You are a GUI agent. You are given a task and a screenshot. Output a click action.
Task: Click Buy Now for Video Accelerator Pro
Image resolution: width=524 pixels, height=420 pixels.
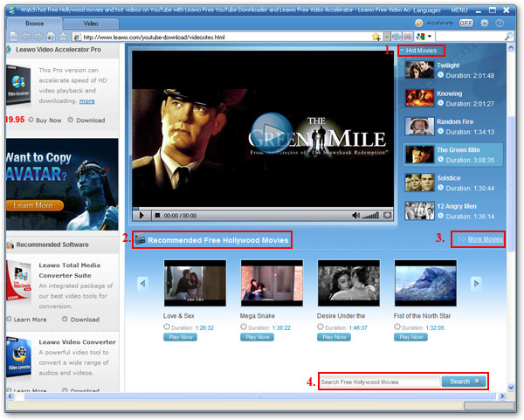45,120
